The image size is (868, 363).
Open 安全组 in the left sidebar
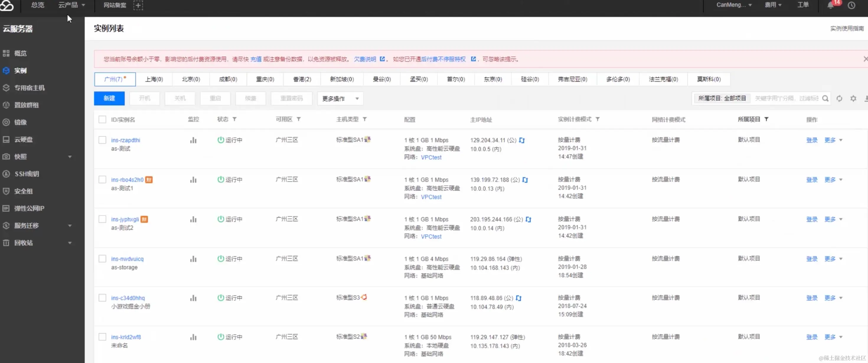point(23,191)
